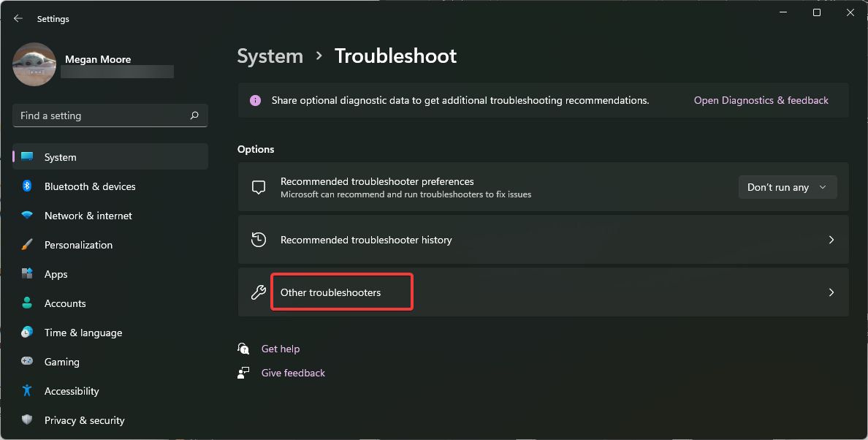Click the Apps sidebar icon
This screenshot has width=868, height=440.
click(27, 274)
